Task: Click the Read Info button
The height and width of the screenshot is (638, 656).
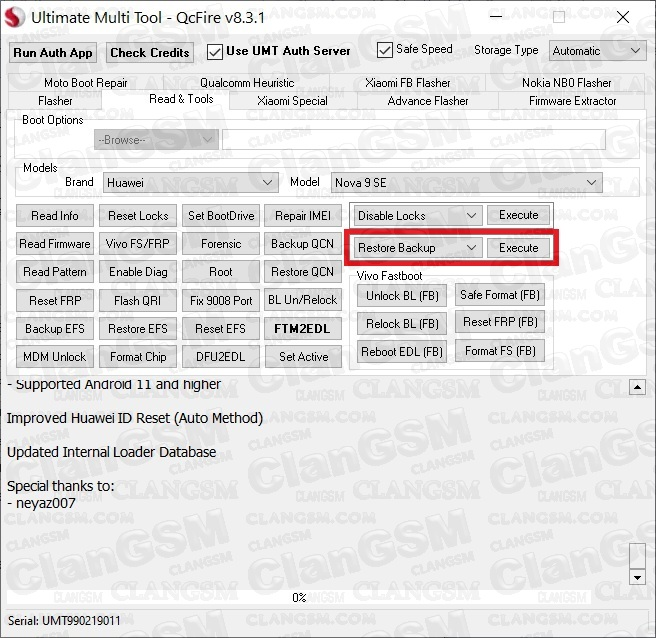Action: (55, 216)
